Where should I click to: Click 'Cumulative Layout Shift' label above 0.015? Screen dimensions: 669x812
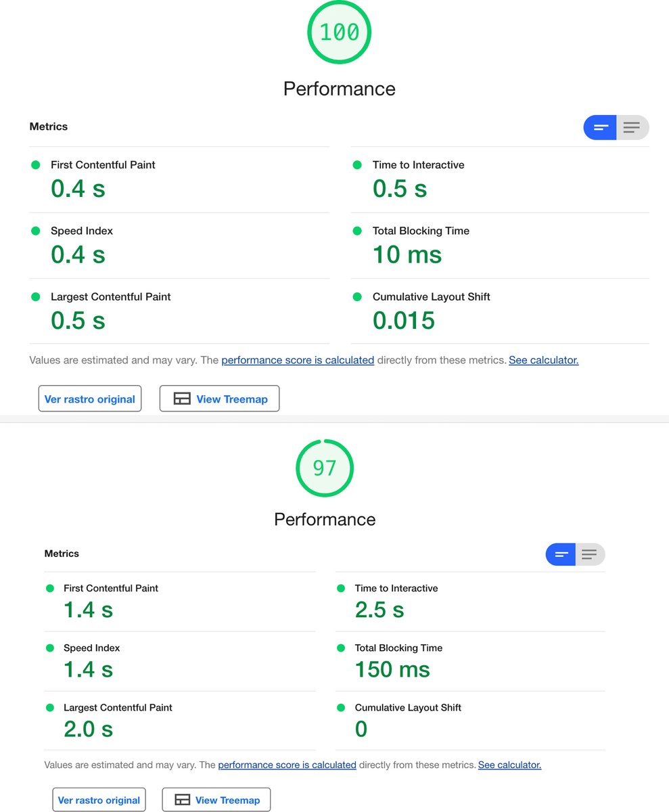[x=432, y=296]
